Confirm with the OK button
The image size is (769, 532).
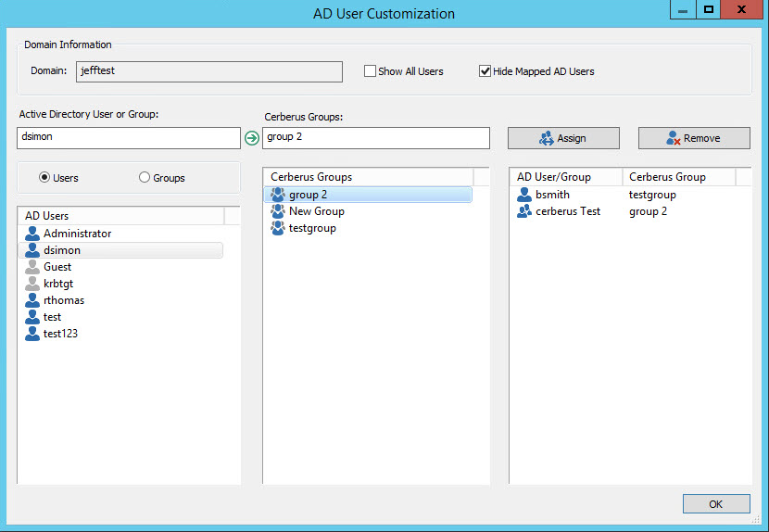pyautogui.click(x=716, y=504)
